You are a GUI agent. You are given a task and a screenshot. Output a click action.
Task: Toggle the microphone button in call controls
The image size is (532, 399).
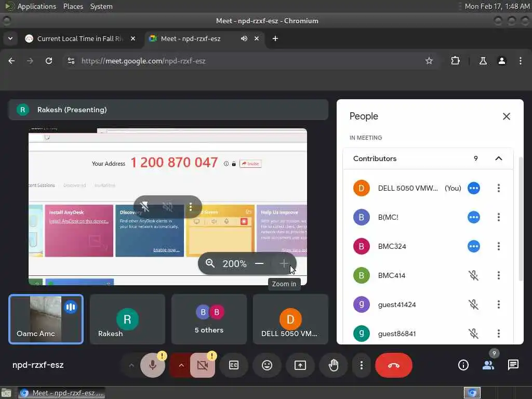[x=153, y=365]
